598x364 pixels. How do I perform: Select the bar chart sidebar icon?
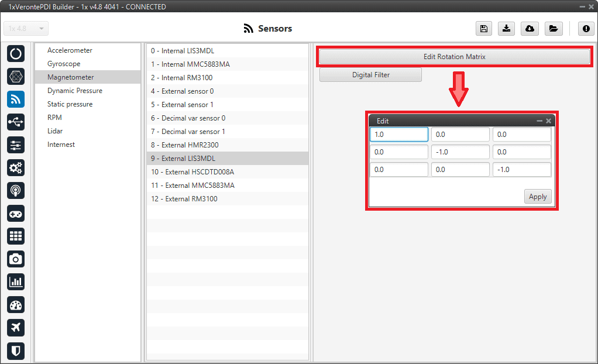tap(16, 281)
